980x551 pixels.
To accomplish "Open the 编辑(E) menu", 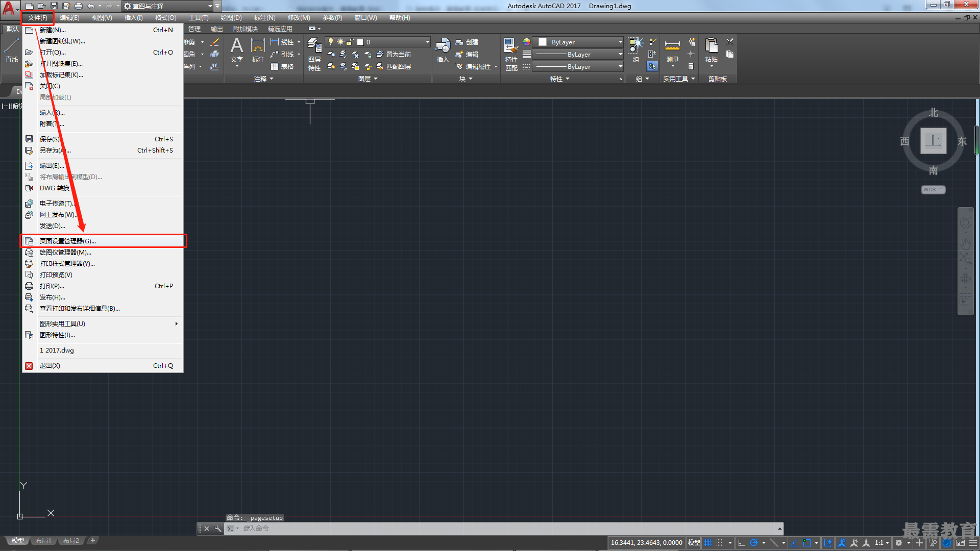I will pyautogui.click(x=69, y=18).
